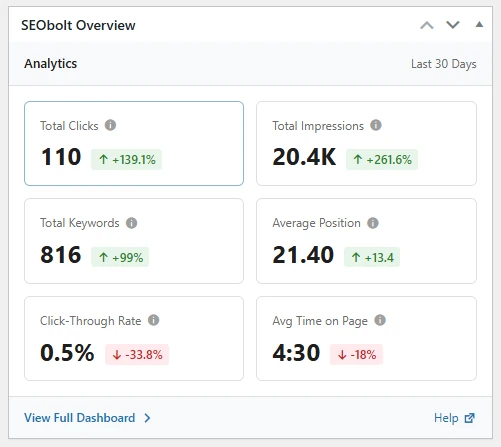Move SEObolt Overview widget up
Screen dimensions: 501x447
[x=427, y=25]
